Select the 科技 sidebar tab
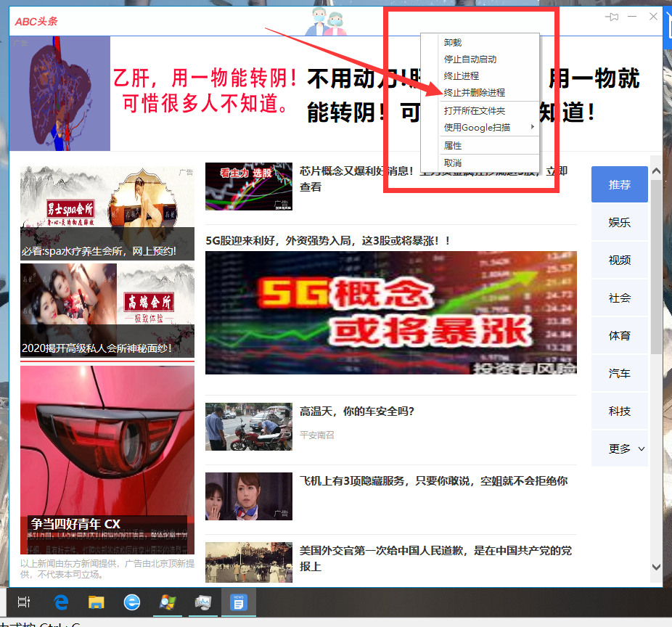This screenshot has width=672, height=627. click(x=619, y=411)
